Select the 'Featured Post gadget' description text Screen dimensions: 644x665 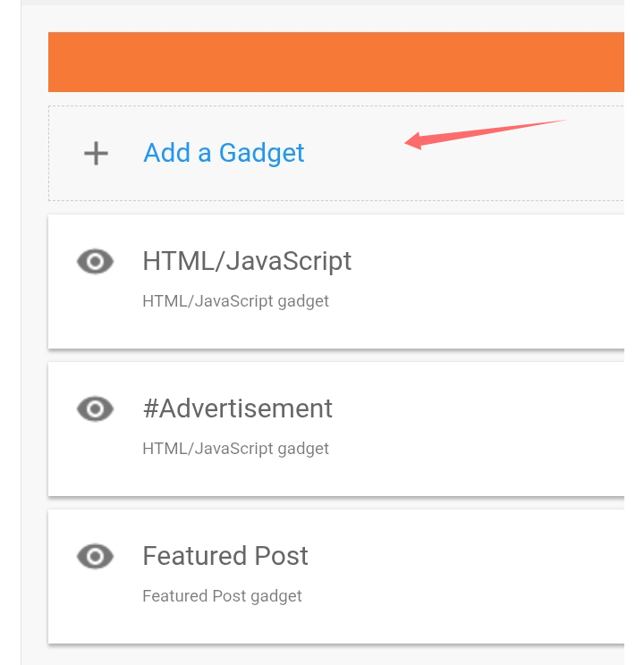click(222, 596)
